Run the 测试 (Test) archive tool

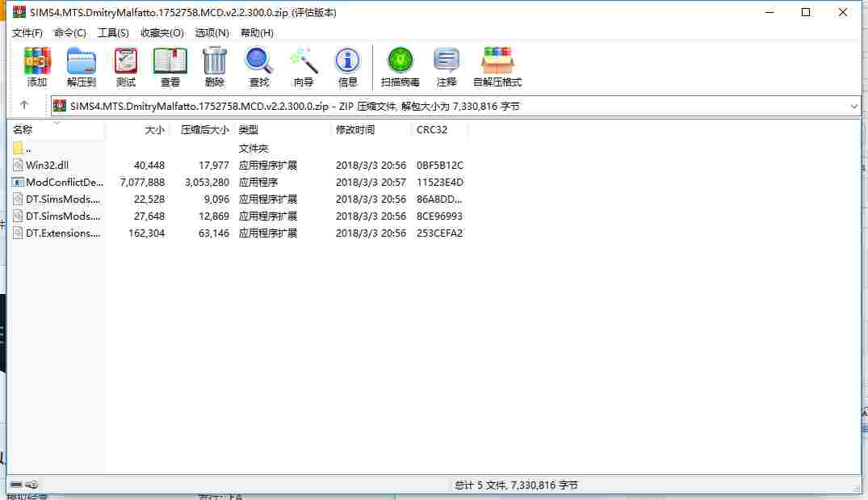pyautogui.click(x=126, y=66)
